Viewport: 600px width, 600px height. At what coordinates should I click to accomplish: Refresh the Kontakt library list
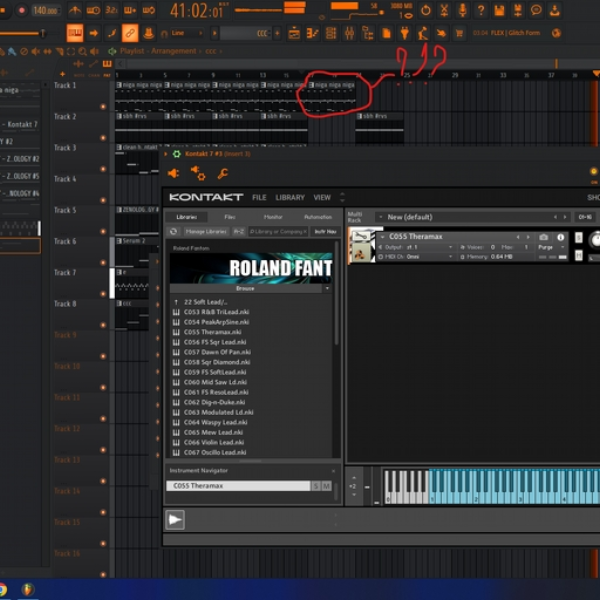coord(173,232)
